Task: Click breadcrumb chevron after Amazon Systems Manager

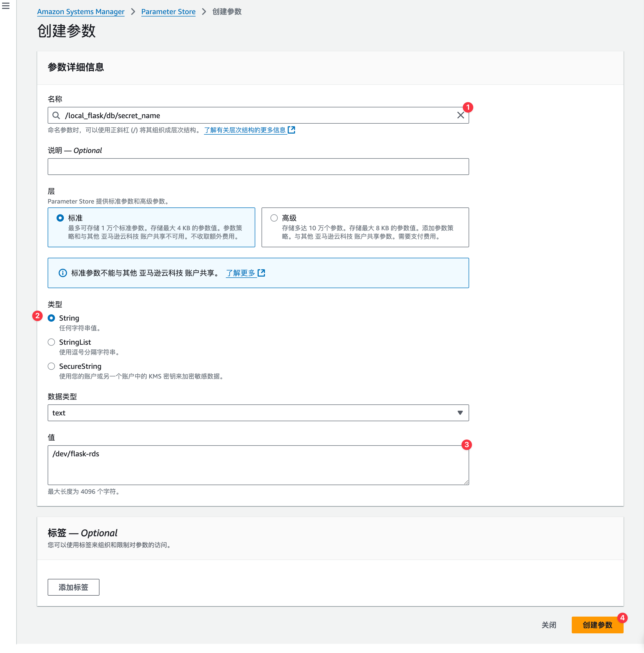Action: point(133,12)
